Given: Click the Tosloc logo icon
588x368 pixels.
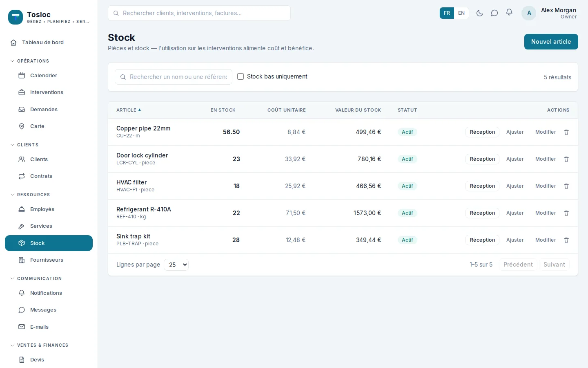Looking at the screenshot, I should coord(16,17).
